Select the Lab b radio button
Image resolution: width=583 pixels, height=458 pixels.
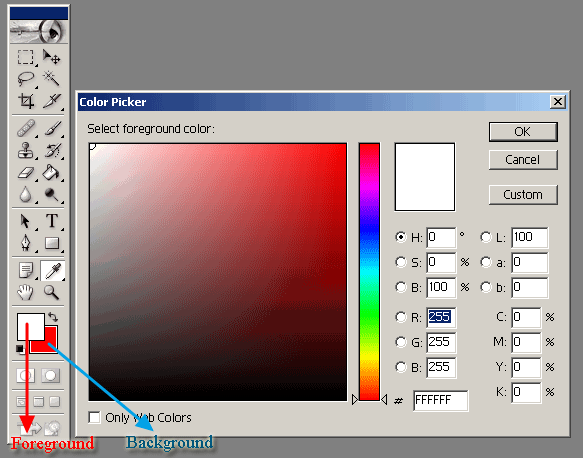486,287
